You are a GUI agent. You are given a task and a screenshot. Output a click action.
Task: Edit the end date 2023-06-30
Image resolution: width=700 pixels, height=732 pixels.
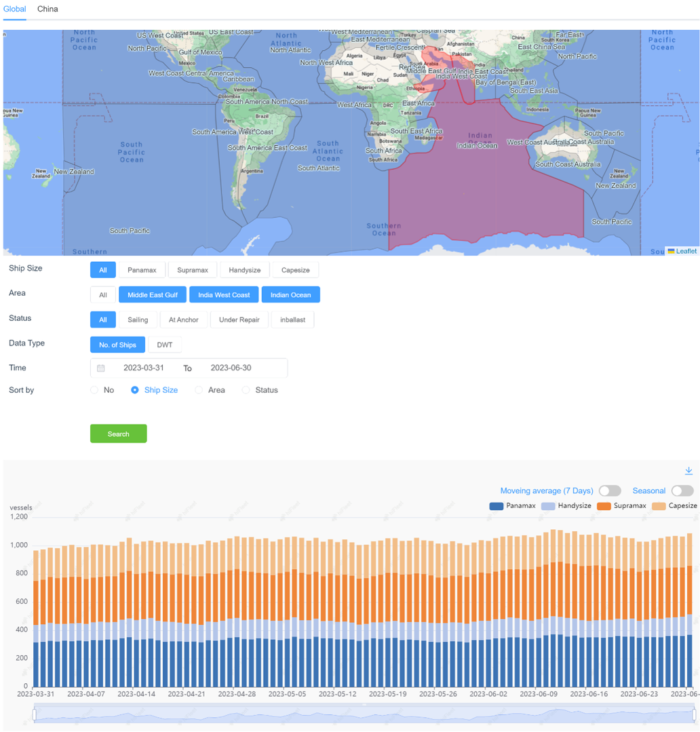(231, 368)
